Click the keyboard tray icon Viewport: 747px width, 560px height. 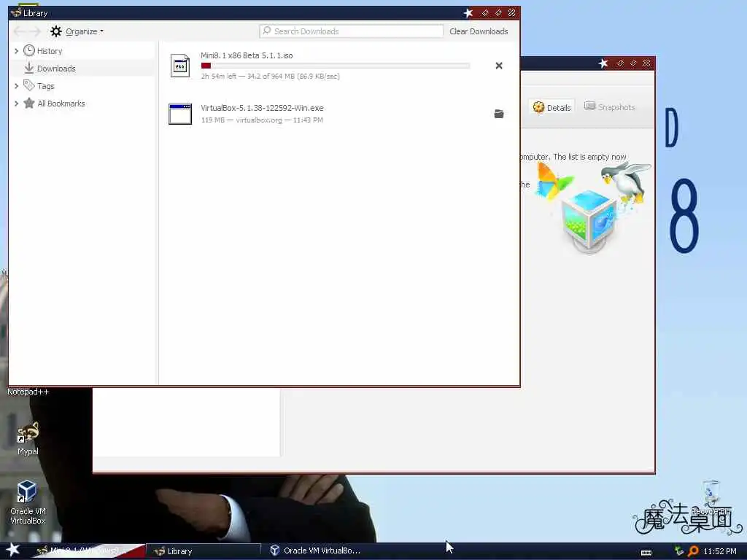pyautogui.click(x=646, y=553)
